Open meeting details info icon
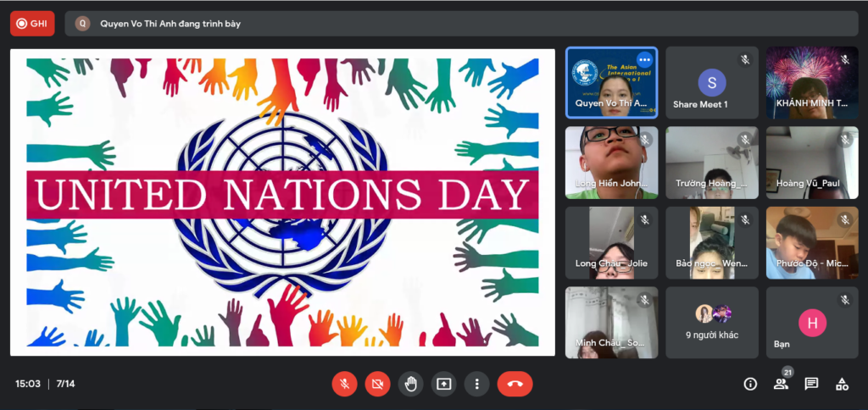 pyautogui.click(x=750, y=384)
